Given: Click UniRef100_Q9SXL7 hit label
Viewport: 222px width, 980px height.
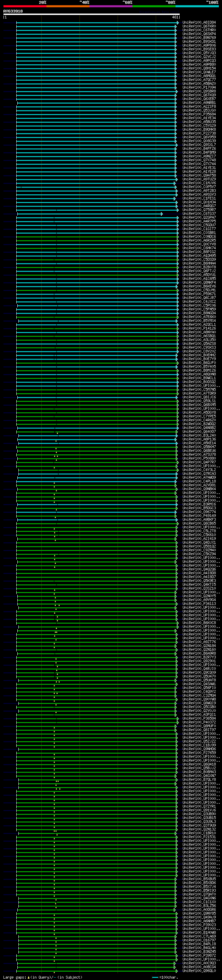Looking at the screenshot, I should tap(199, 145).
